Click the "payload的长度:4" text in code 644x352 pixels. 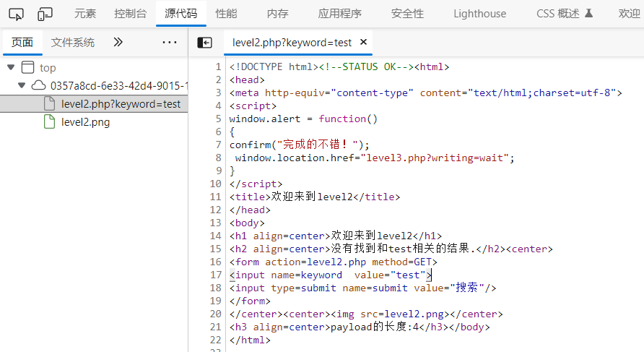[x=375, y=327]
